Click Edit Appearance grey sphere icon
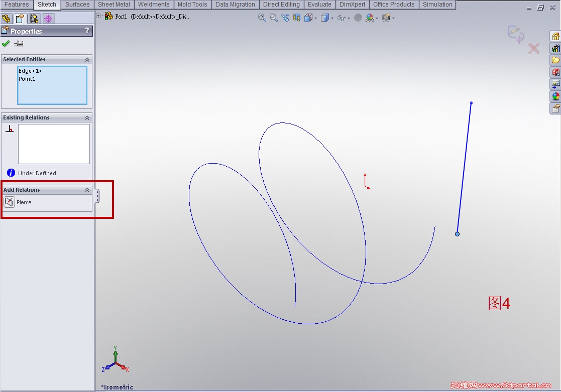Viewport: 561px width, 392px height. pyautogui.click(x=358, y=18)
